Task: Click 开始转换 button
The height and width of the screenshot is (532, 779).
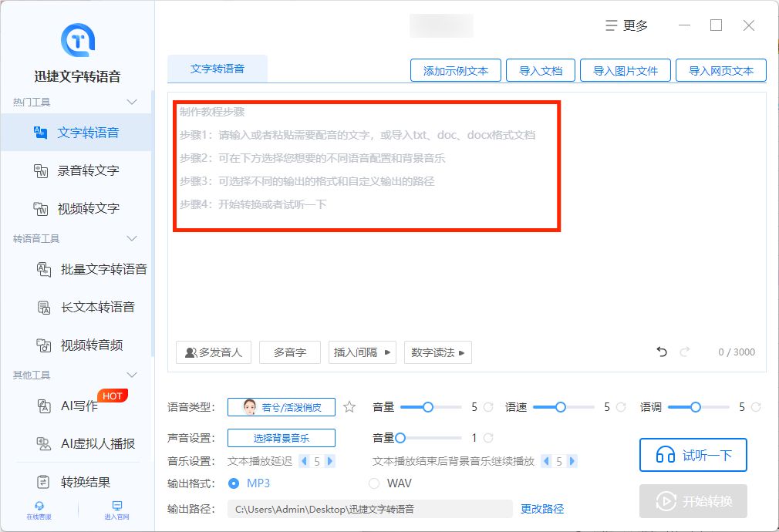Action: (693, 500)
